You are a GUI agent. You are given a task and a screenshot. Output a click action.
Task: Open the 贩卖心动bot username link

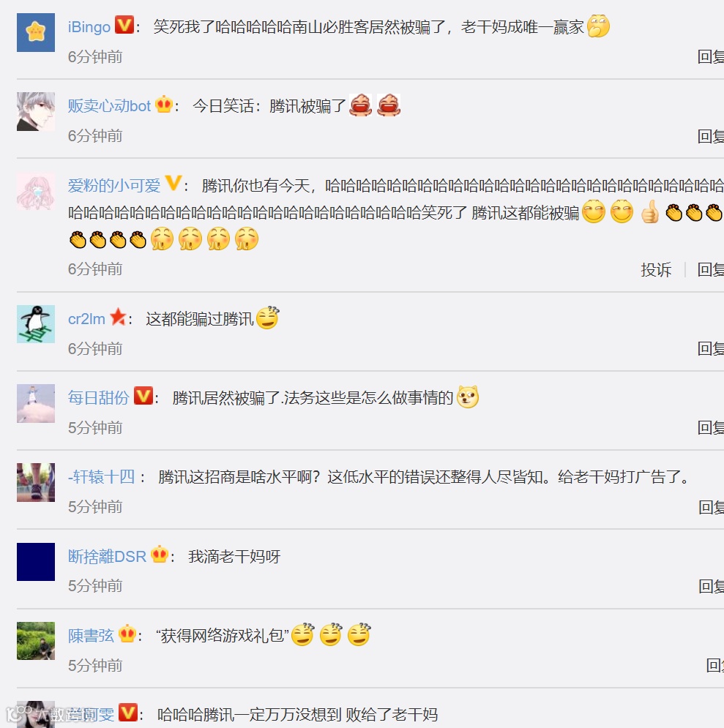(109, 106)
